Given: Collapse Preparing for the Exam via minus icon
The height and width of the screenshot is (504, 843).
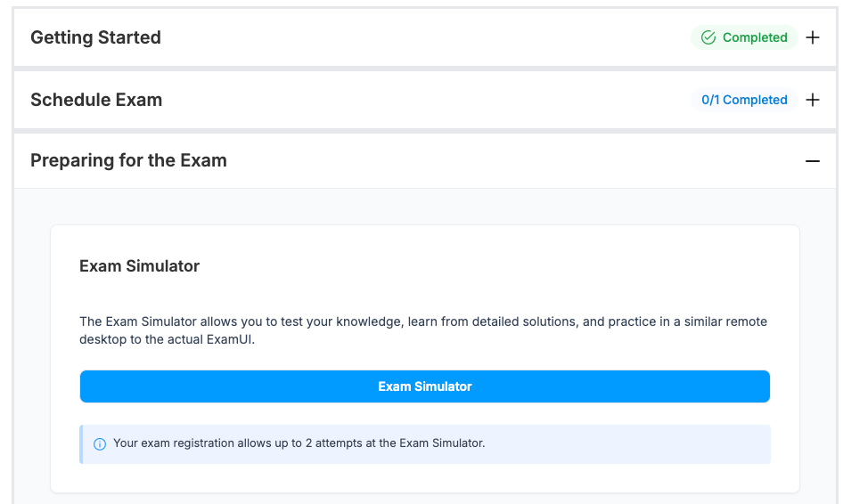Looking at the screenshot, I should [x=812, y=161].
